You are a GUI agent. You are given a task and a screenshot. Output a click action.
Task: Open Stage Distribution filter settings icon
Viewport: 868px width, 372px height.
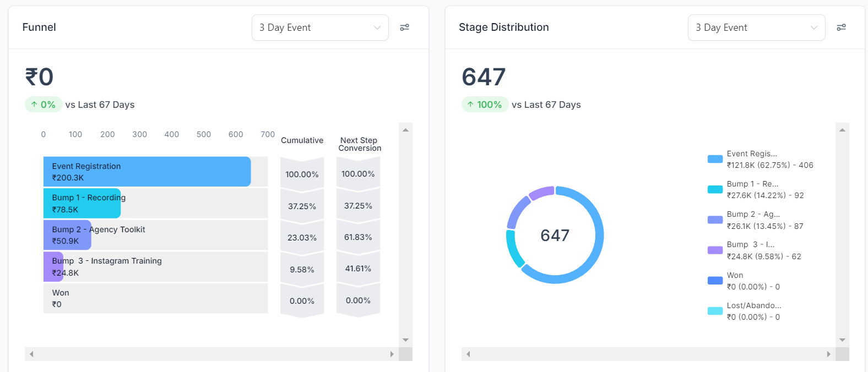click(841, 28)
